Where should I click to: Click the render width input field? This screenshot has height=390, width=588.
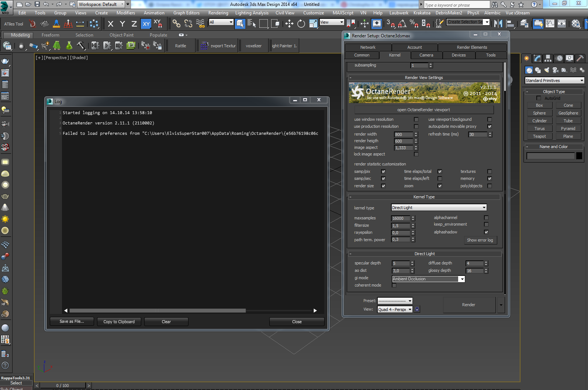[404, 134]
